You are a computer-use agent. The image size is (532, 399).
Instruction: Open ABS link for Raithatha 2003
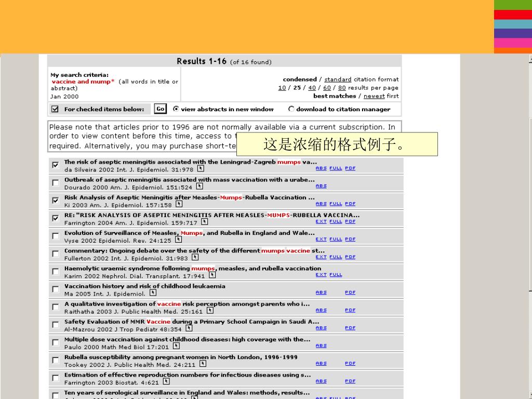click(x=321, y=310)
